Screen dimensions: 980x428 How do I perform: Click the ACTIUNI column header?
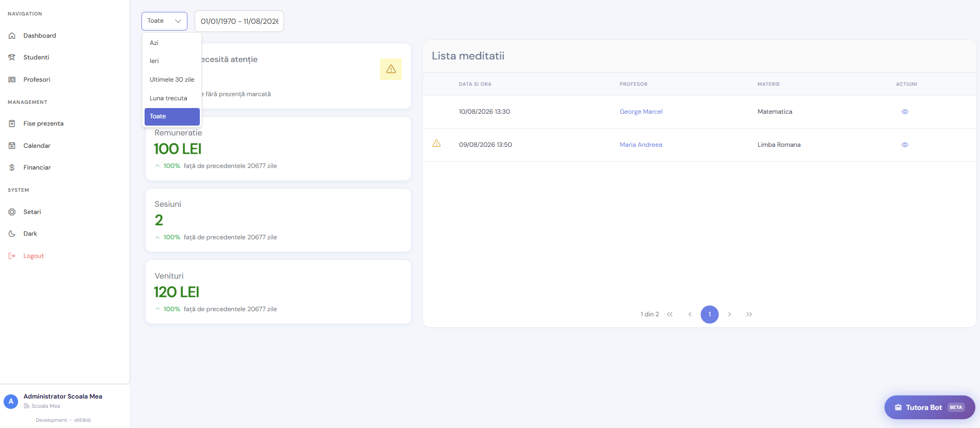pyautogui.click(x=907, y=84)
